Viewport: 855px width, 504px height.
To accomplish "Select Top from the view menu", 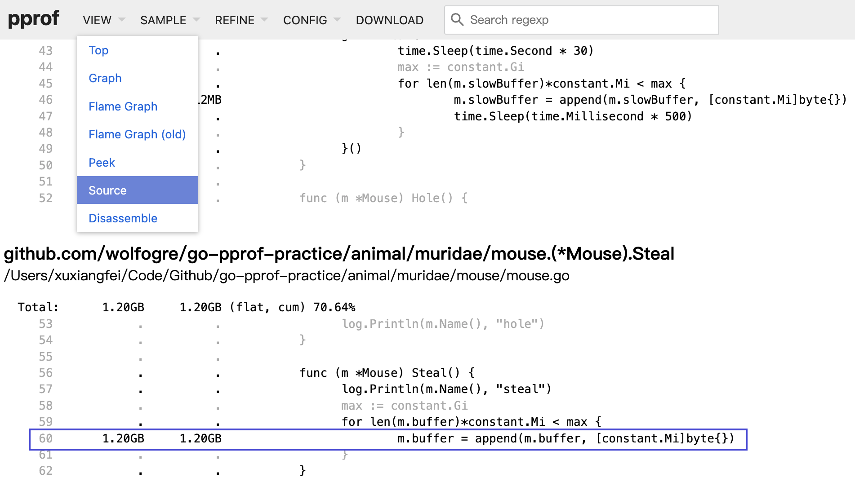I will pos(98,50).
